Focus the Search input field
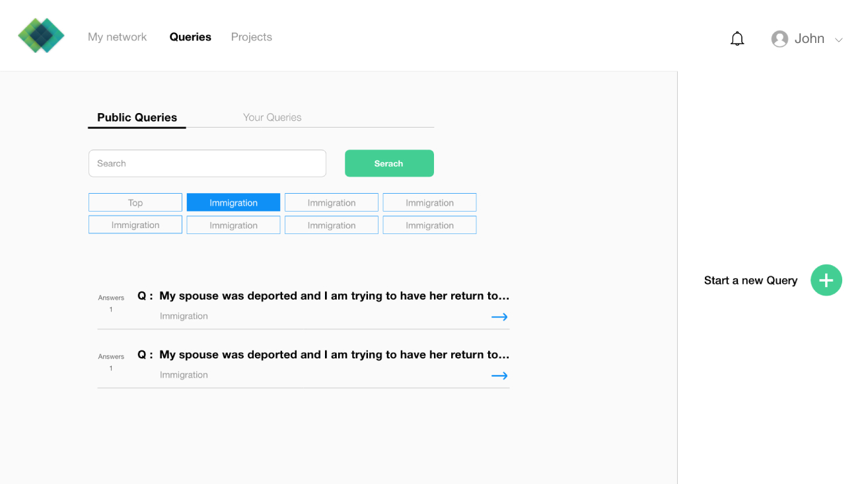This screenshot has height=484, width=868. 207,163
